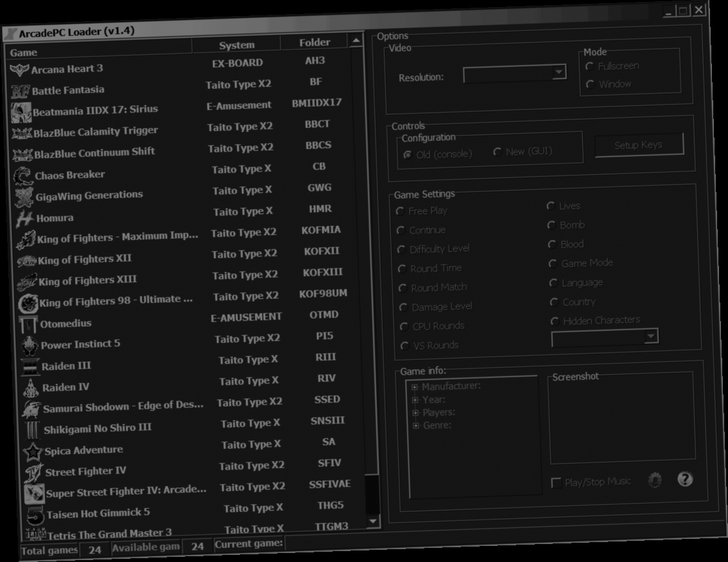
Task: Select the Arcana Heart 3 game icon
Action: 19,70
